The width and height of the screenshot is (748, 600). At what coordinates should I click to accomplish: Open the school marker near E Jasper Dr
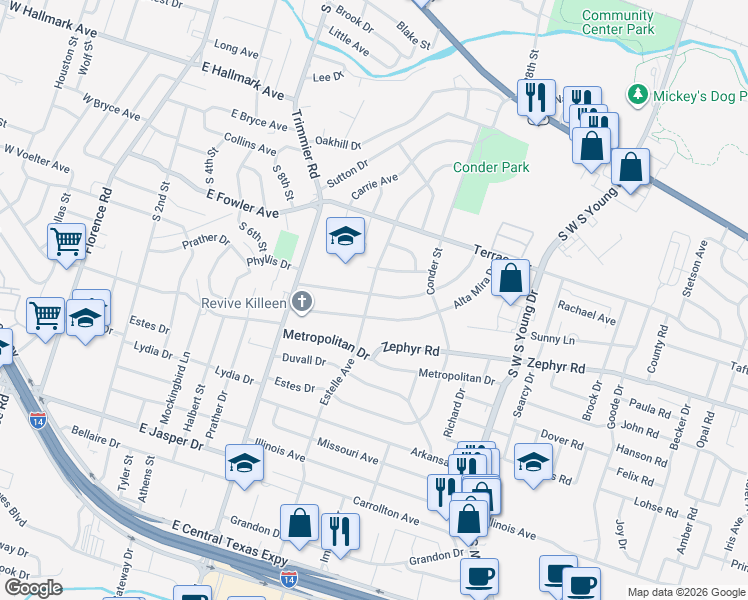click(244, 465)
